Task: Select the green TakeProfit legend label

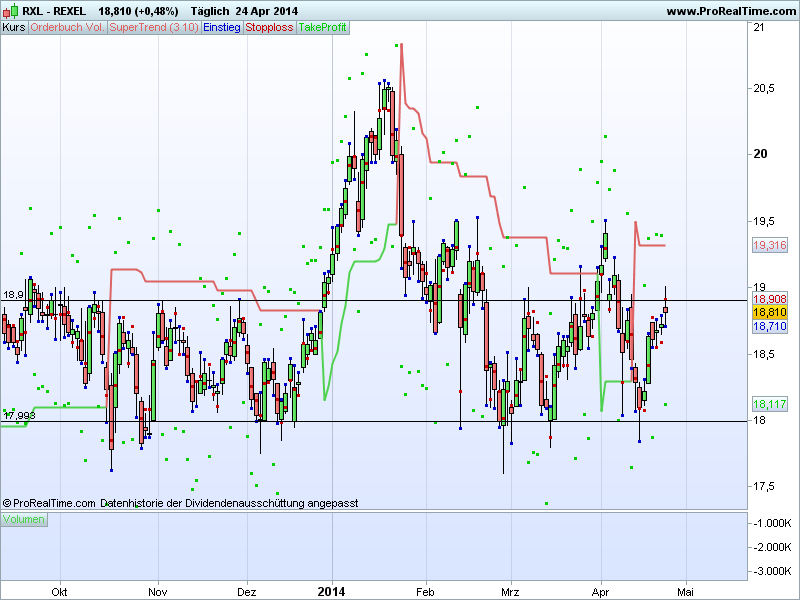Action: click(x=322, y=27)
